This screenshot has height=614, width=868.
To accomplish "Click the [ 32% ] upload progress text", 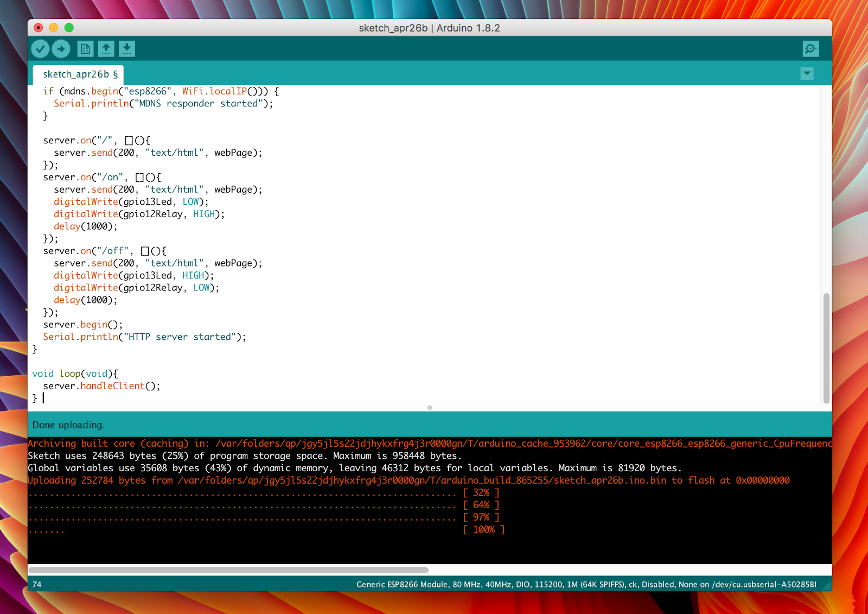I will [481, 493].
